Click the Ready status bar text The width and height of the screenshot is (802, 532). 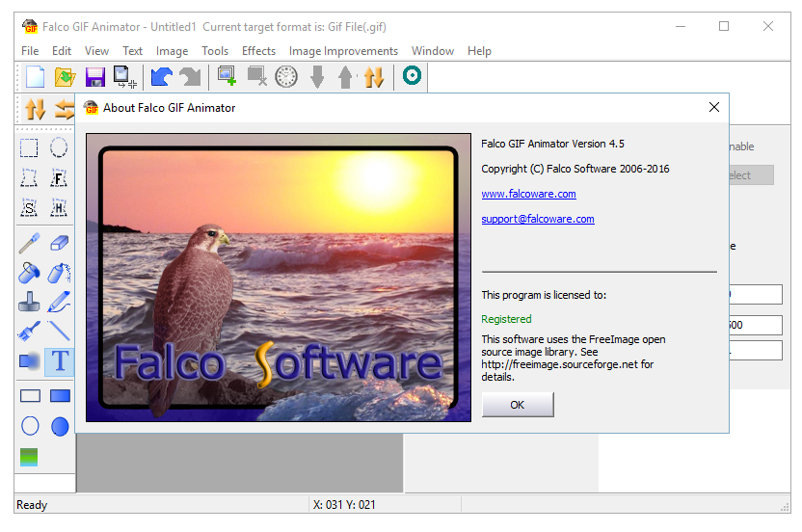32,505
